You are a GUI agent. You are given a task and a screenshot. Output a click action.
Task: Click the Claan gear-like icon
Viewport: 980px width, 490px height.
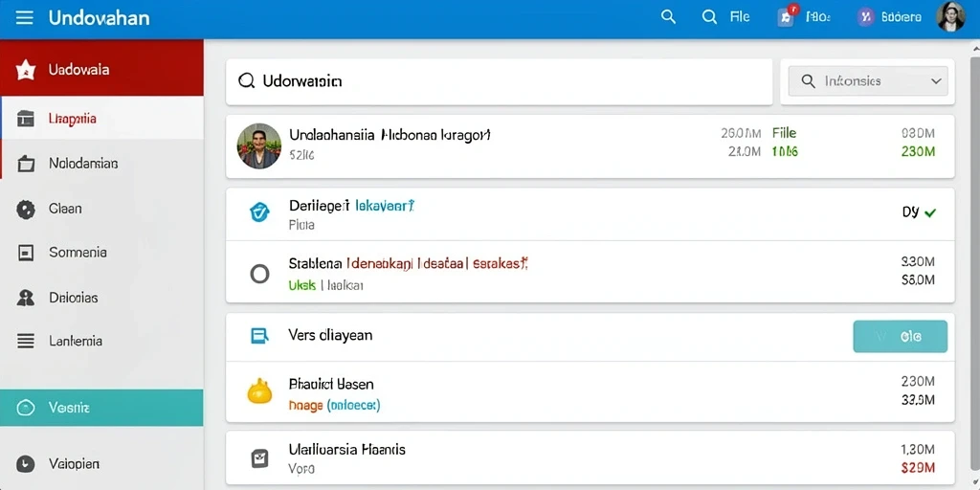[x=25, y=209]
